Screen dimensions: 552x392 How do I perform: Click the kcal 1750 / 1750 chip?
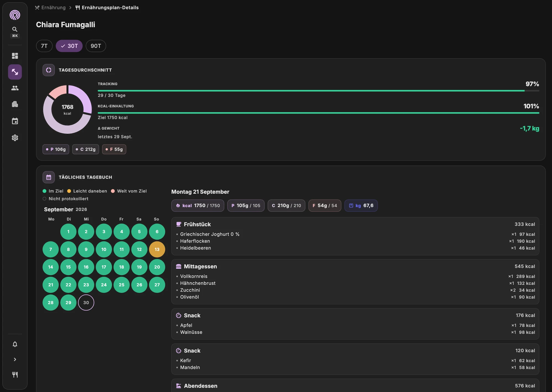click(x=198, y=206)
